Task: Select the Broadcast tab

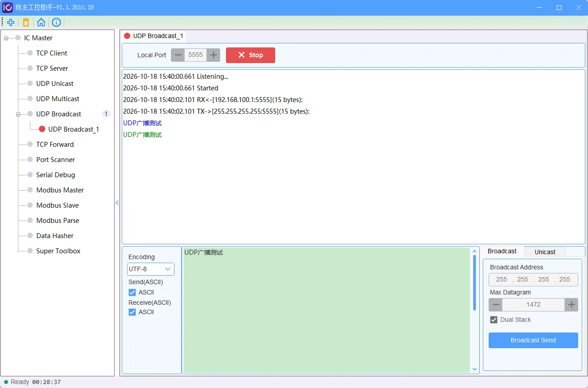Action: [x=502, y=252]
